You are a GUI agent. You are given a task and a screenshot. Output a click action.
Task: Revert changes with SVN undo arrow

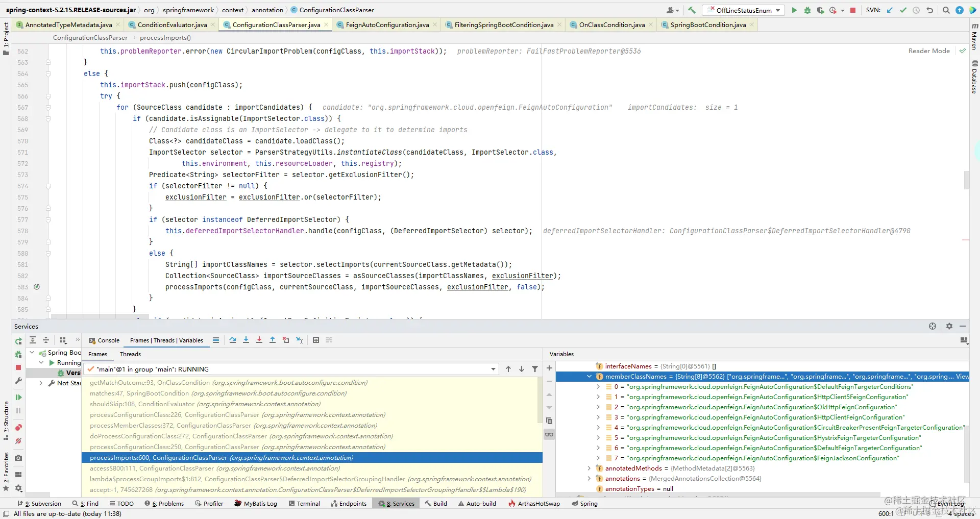[929, 10]
